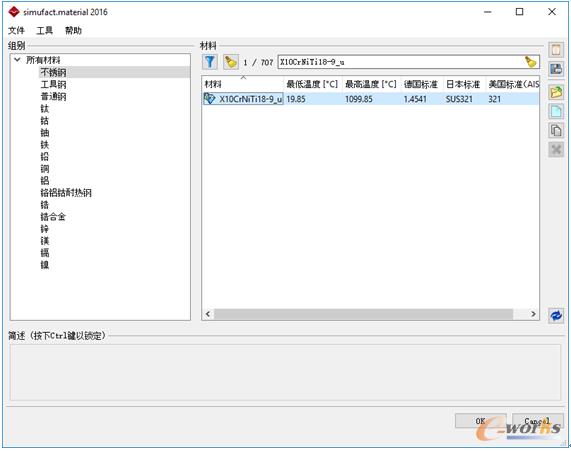Select the 钛 group

[x=44, y=109]
